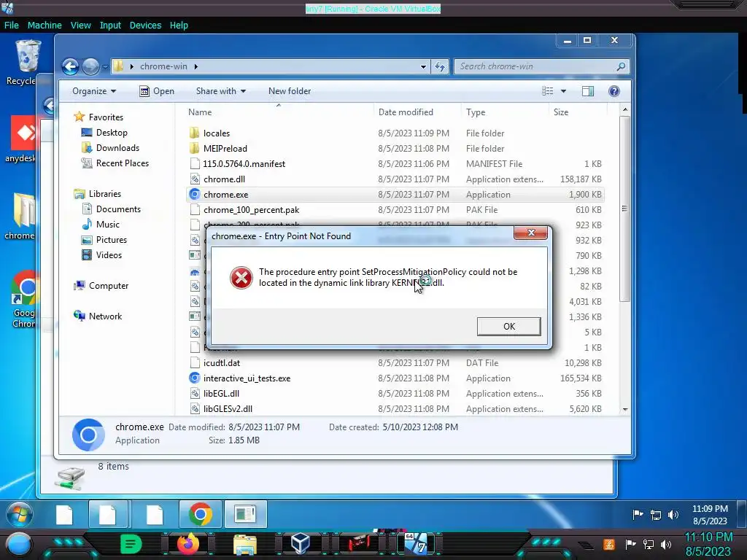The height and width of the screenshot is (560, 747).
Task: Expand the address bar history dropdown
Action: [x=423, y=66]
